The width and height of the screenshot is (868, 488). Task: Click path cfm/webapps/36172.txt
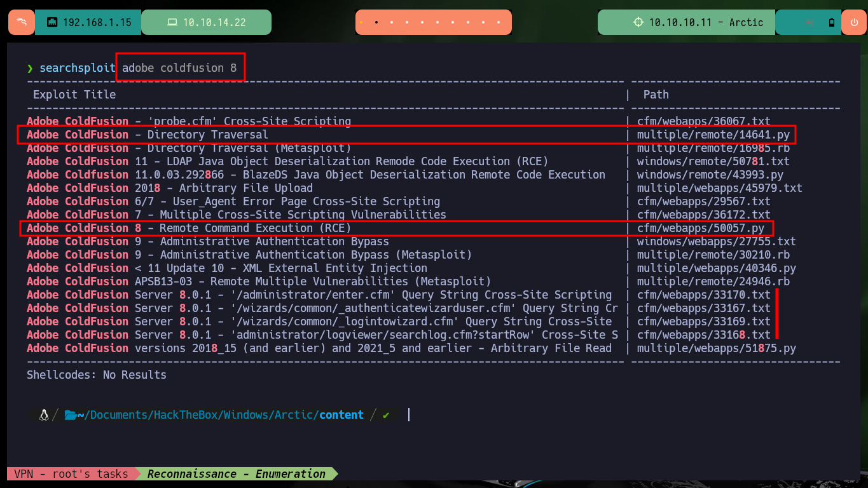point(704,215)
